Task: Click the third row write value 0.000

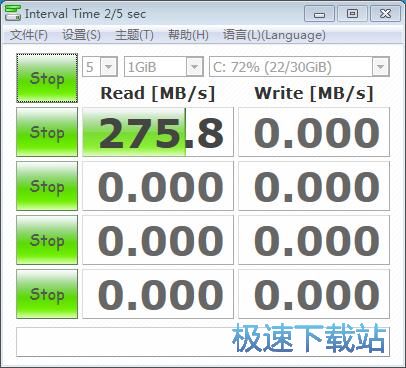Action: coord(314,240)
